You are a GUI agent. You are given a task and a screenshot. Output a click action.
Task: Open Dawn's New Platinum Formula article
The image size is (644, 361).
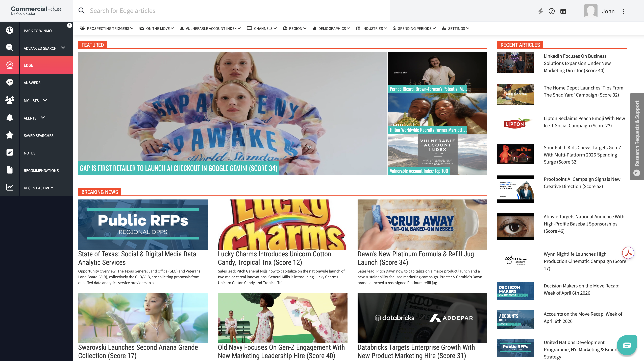click(415, 258)
